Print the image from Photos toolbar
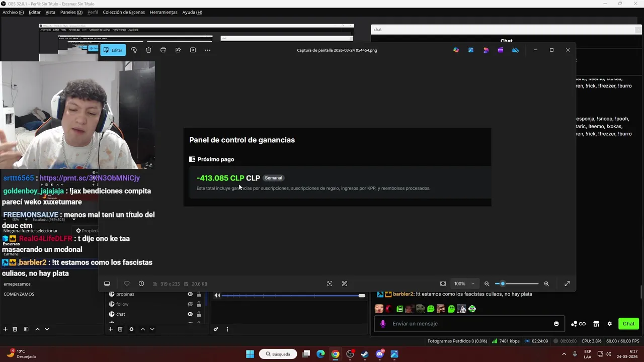Image resolution: width=644 pixels, height=362 pixels. coord(163,50)
